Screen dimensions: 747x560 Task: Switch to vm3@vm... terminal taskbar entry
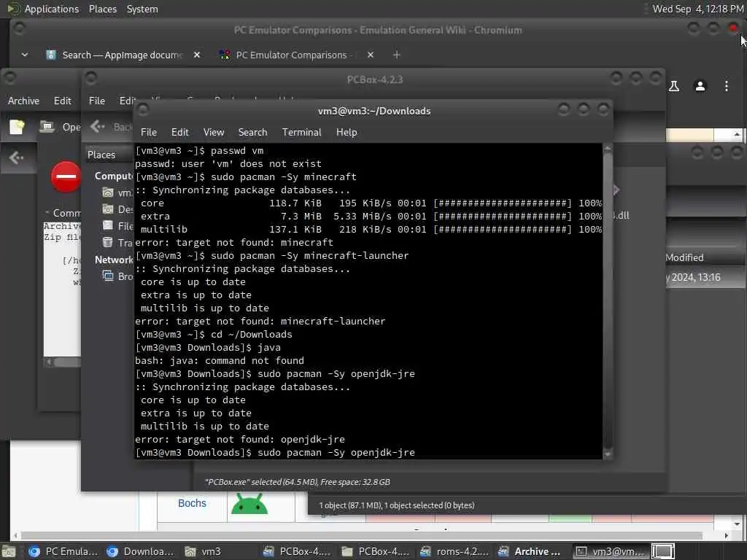611,551
